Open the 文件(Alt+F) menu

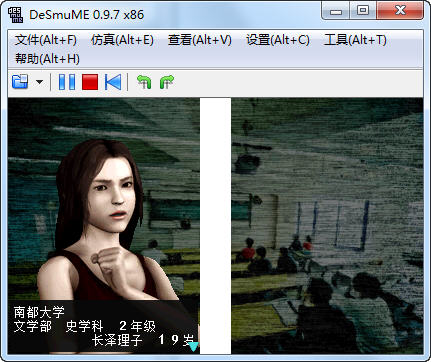(x=46, y=40)
